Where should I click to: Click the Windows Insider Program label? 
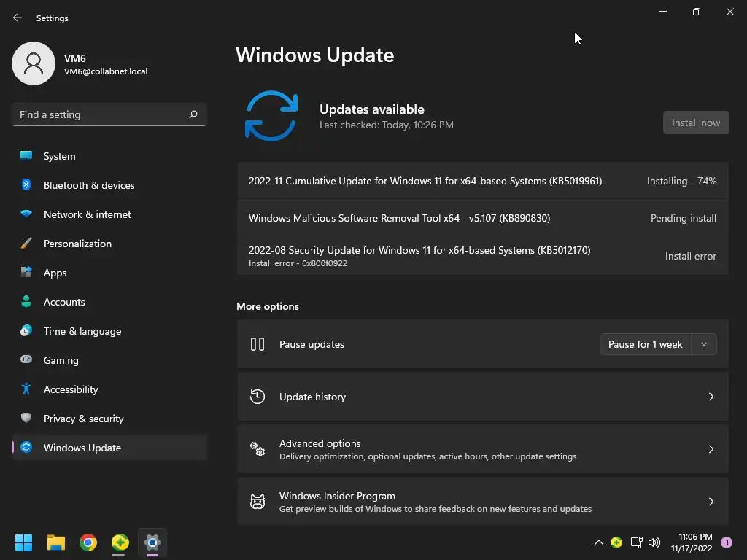point(337,496)
